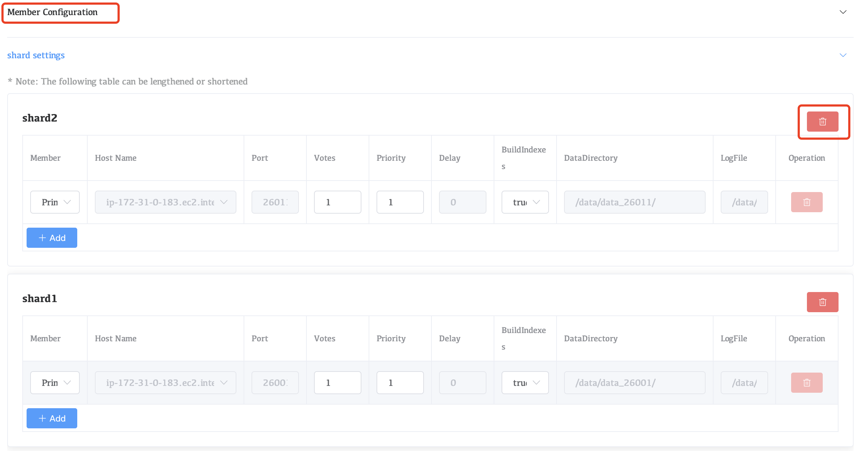Add a member to shard1
The height and width of the screenshot is (451, 868).
52,418
